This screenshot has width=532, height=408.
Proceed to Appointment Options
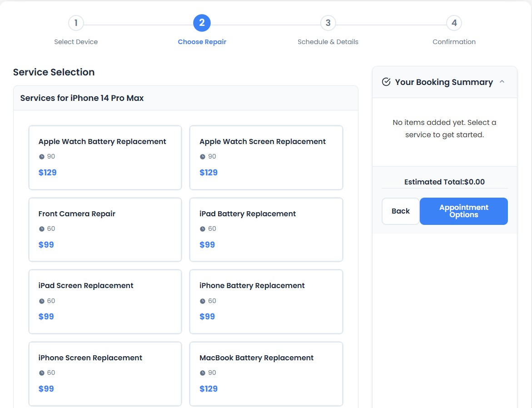coord(464,211)
